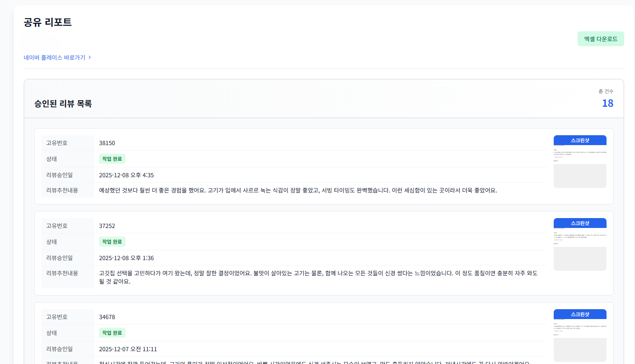Open the screenshot thumbnail preview of review 37252
This screenshot has height=364, width=635.
point(580,249)
